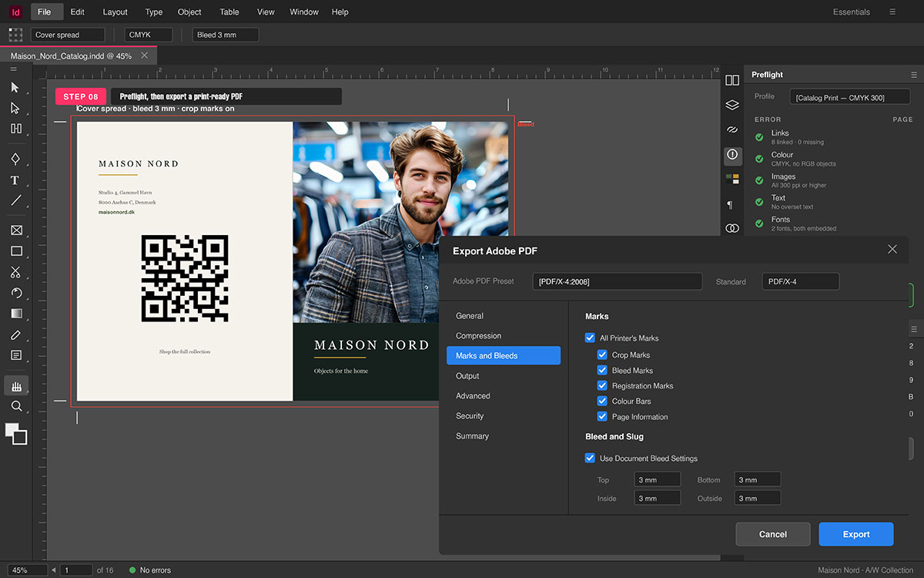Open the CMYK colour mode field
This screenshot has height=578, width=924.
coord(150,35)
